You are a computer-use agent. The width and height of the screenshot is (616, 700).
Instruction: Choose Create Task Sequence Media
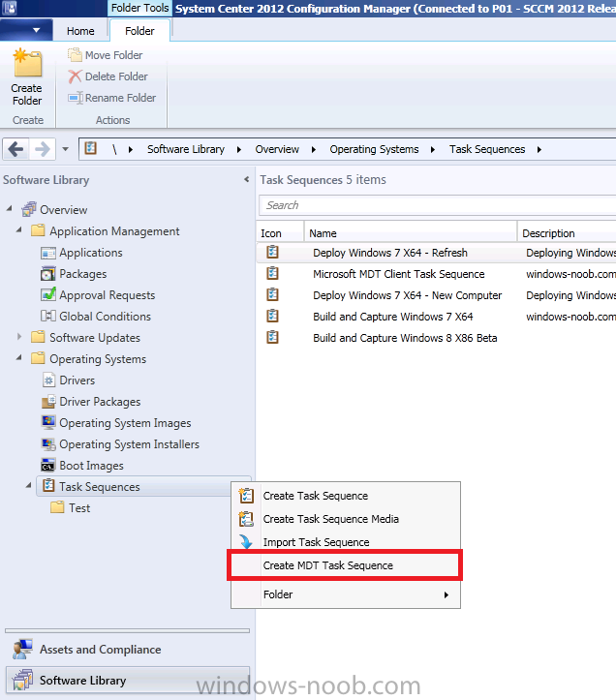pos(346,519)
